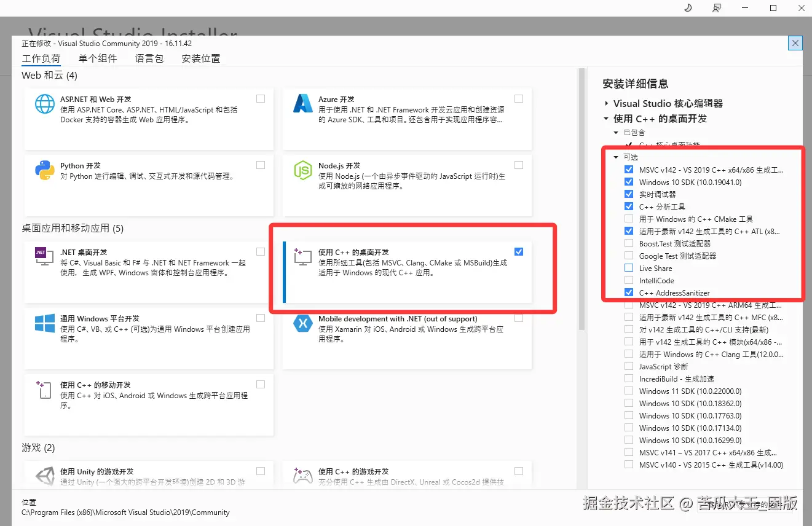Image resolution: width=812 pixels, height=526 pixels.
Task: Check the IntelliCode option
Action: (629, 280)
